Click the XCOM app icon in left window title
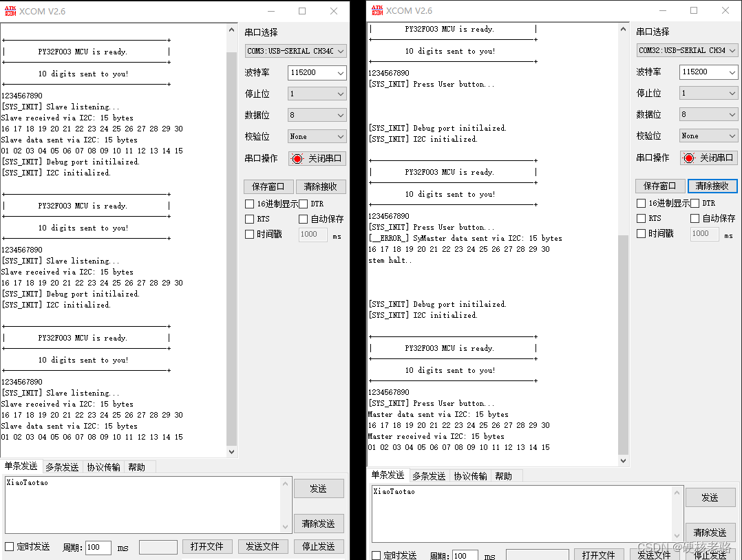The image size is (742, 560). coord(10,11)
